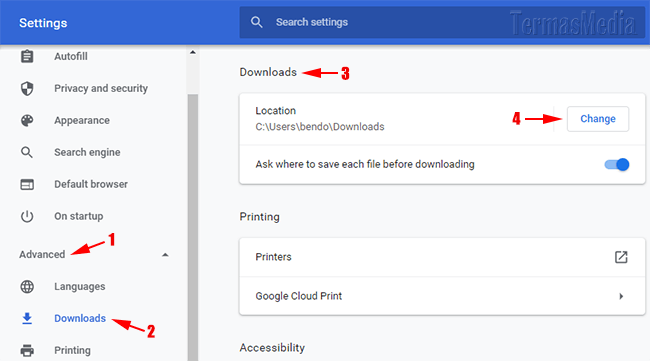Open Languages in Advanced menu
This screenshot has height=361, width=650.
click(x=80, y=286)
